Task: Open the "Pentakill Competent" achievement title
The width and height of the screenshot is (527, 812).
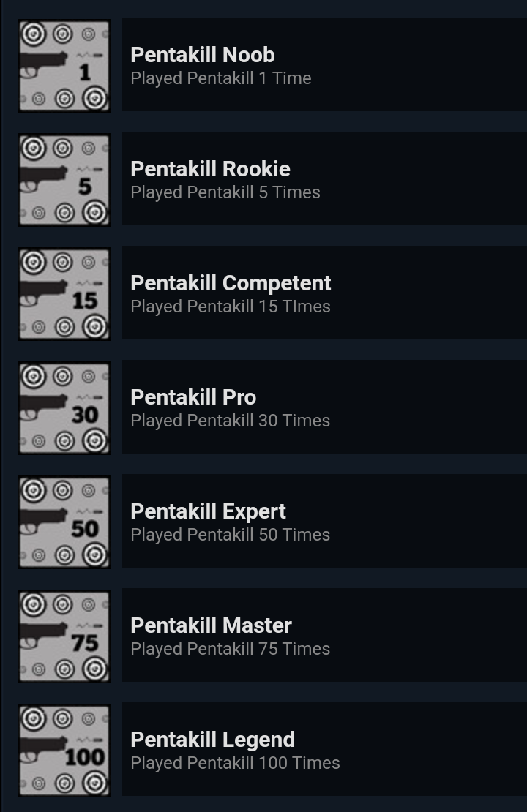Action: tap(231, 283)
